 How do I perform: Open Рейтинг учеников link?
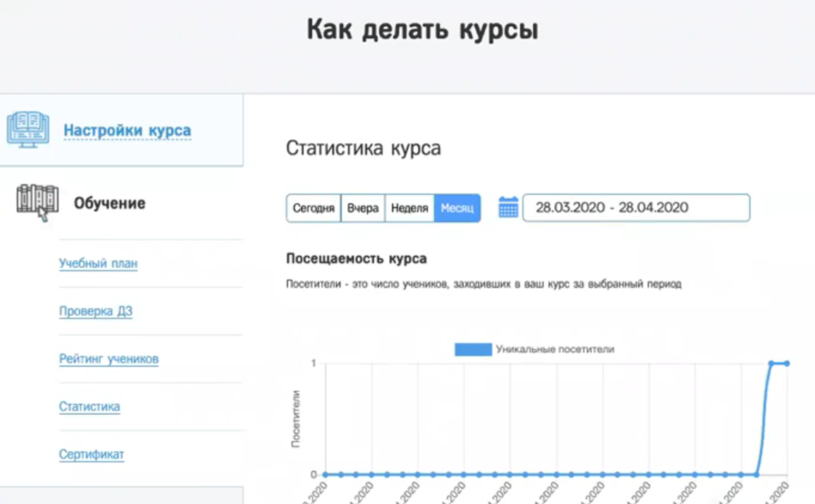pyautogui.click(x=108, y=359)
